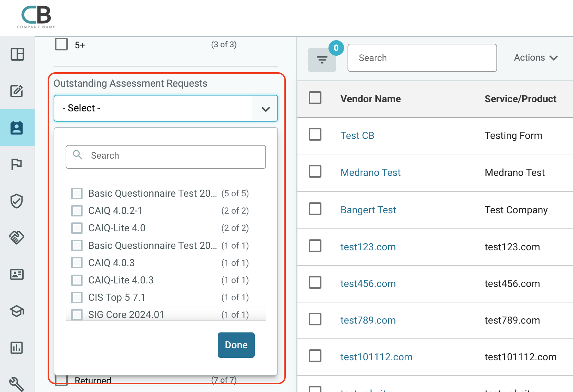
Task: Sort by Vendor Name column header
Action: (370, 99)
